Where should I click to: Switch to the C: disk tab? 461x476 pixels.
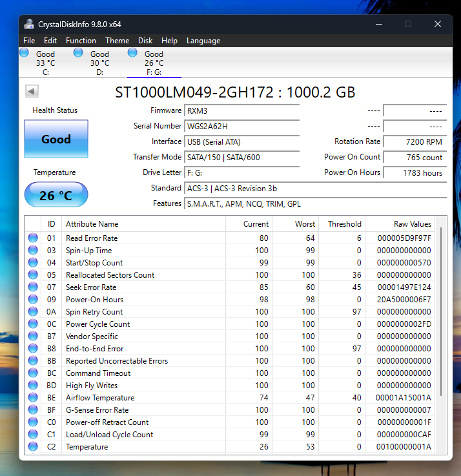[x=46, y=63]
